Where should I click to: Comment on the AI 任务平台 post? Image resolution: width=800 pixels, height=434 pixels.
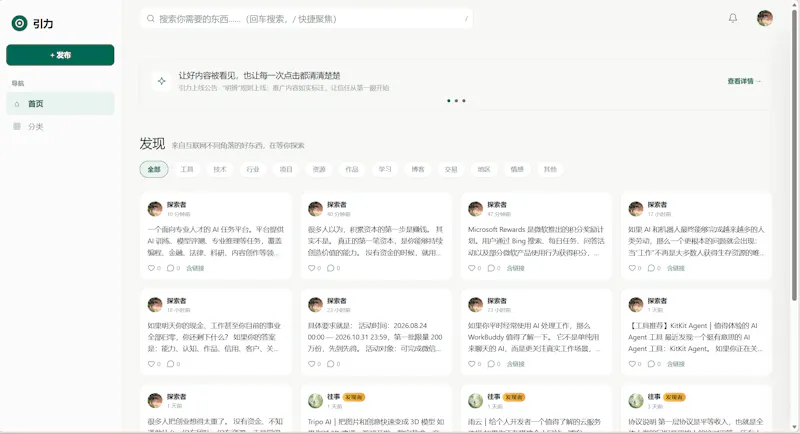[x=173, y=268]
